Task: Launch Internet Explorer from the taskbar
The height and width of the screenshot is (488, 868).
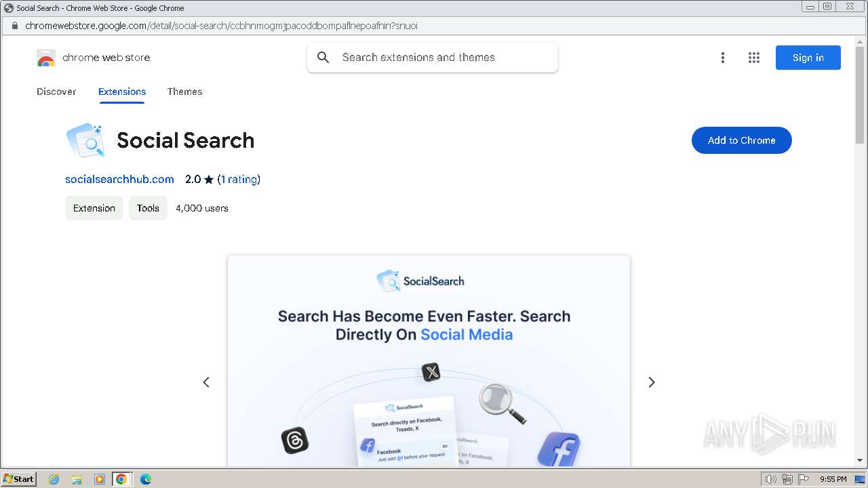Action: [x=54, y=479]
